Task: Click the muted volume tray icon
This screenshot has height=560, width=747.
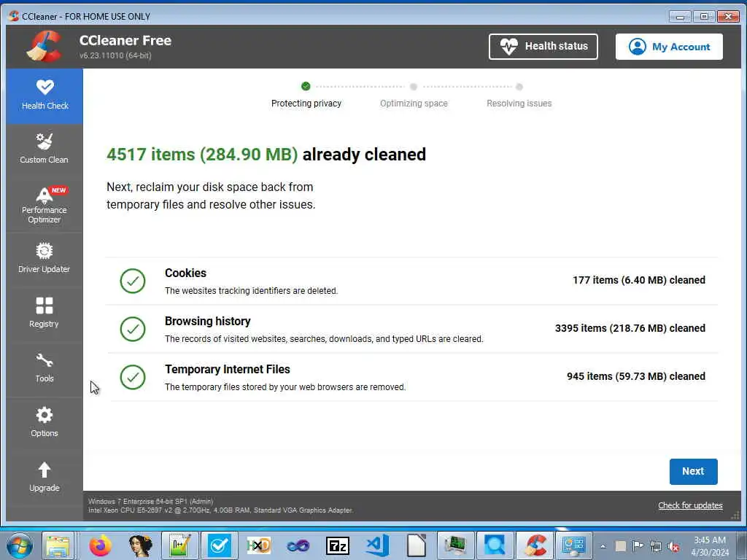Action: click(673, 546)
